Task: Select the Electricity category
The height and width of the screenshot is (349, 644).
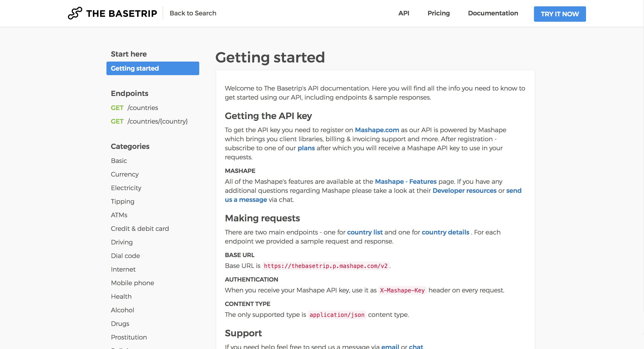Action: (126, 188)
